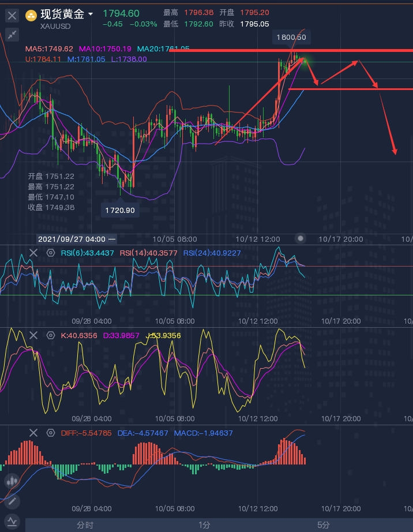Screen dimensions: 413x532
Task: Select the candlestick chart type icon
Action: (12, 481)
